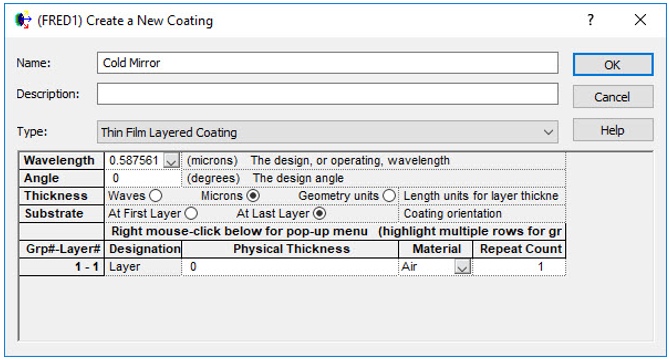
Task: Click the Physical Thickness cell of layer 1-1
Action: [290, 267]
